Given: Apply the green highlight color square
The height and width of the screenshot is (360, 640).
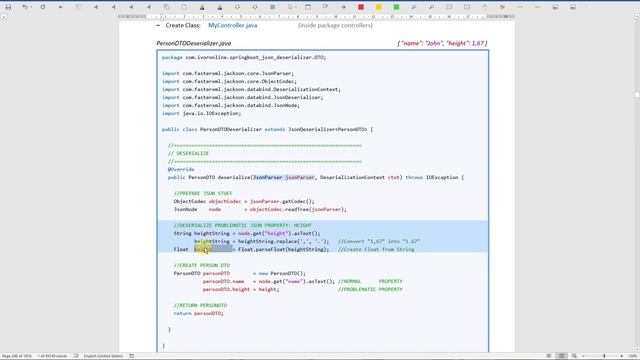Looking at the screenshot, I should coord(396,7).
